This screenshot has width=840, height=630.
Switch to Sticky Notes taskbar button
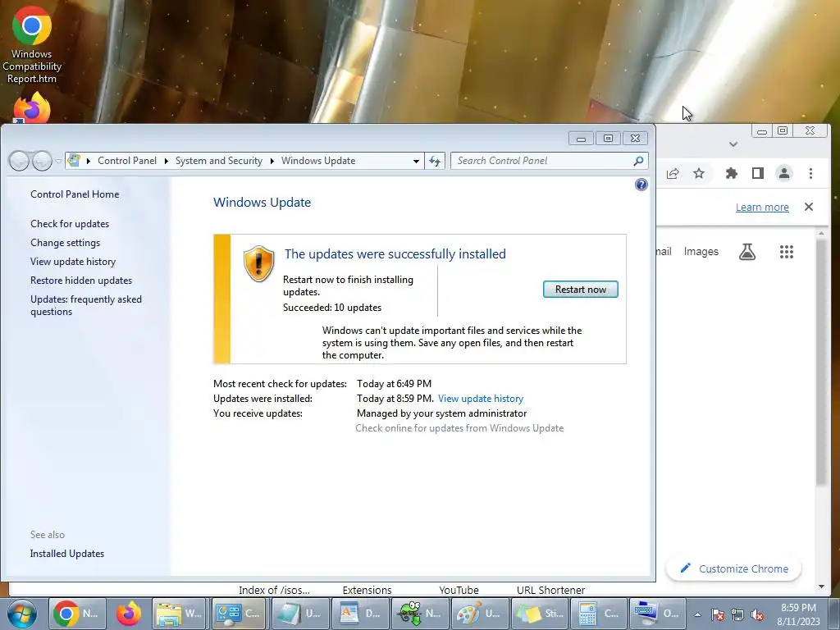tap(538, 614)
